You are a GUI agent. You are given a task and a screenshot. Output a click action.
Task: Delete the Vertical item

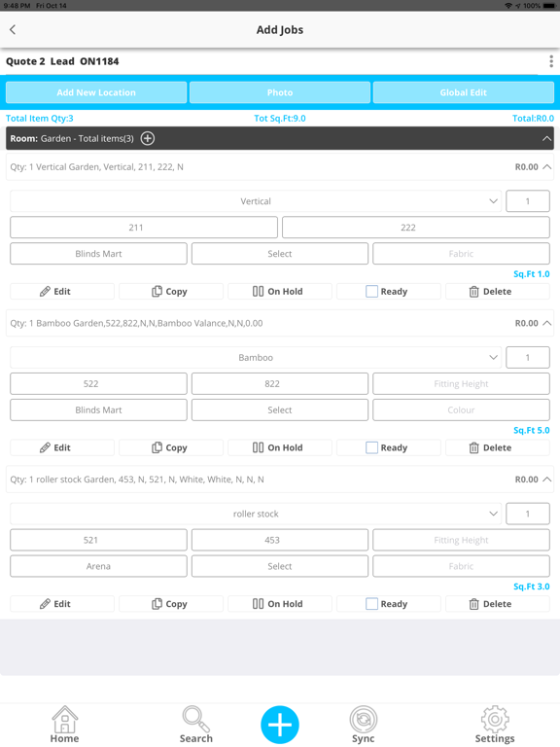tap(498, 291)
